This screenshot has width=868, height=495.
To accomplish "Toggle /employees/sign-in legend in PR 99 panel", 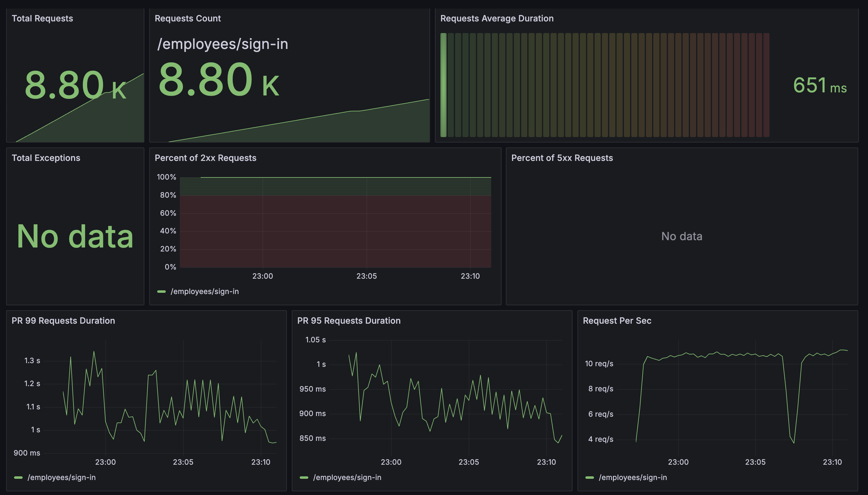I will (x=61, y=477).
